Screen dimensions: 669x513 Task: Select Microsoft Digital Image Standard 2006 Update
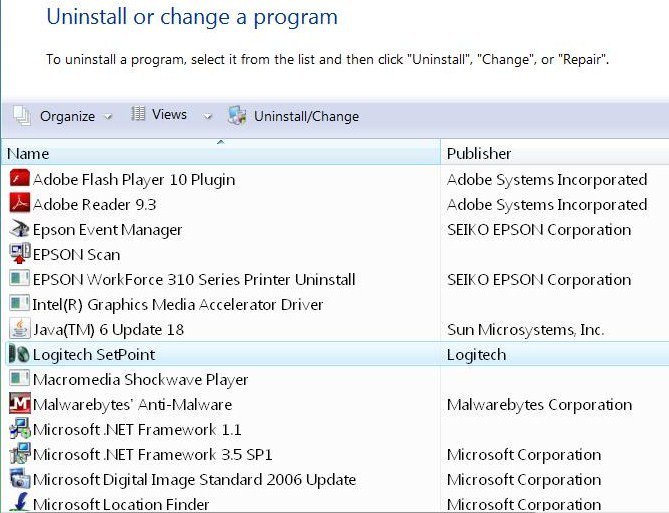tap(194, 480)
